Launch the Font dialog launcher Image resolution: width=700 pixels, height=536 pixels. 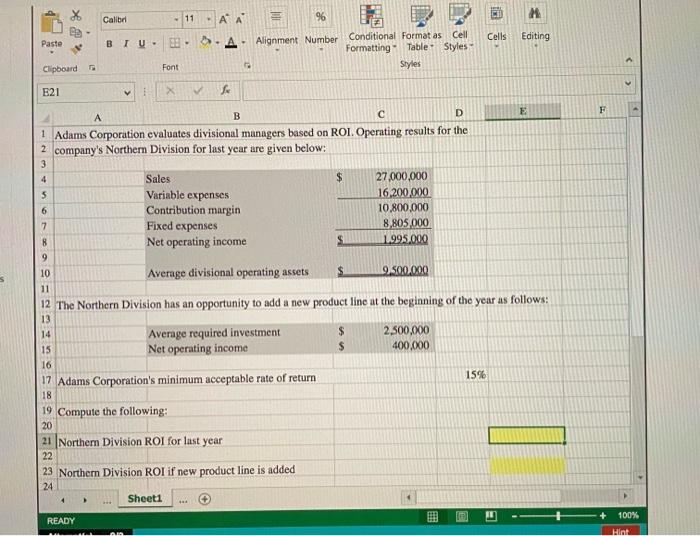point(247,66)
